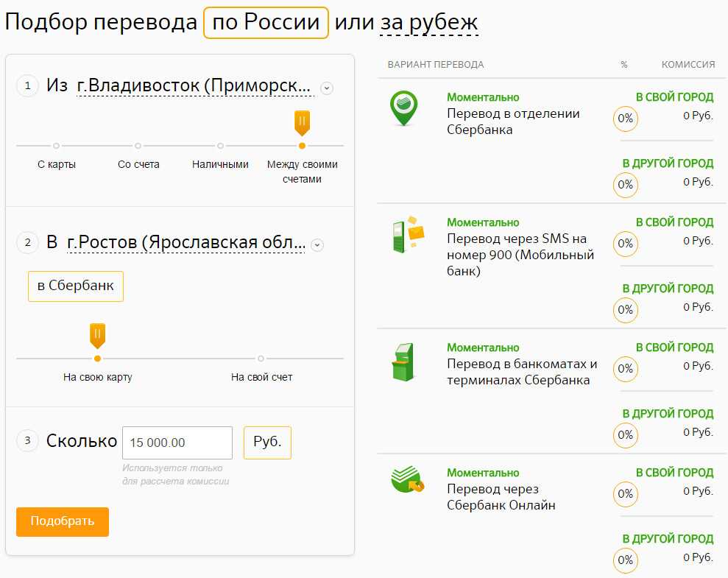Expand the Владивосток city dropdown arrow
728x578 pixels.
tap(327, 88)
